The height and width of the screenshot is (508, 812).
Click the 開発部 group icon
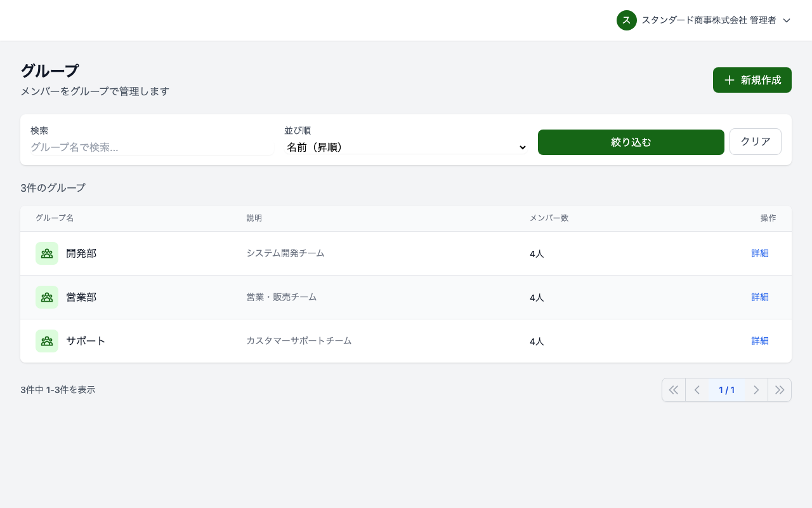pyautogui.click(x=47, y=253)
